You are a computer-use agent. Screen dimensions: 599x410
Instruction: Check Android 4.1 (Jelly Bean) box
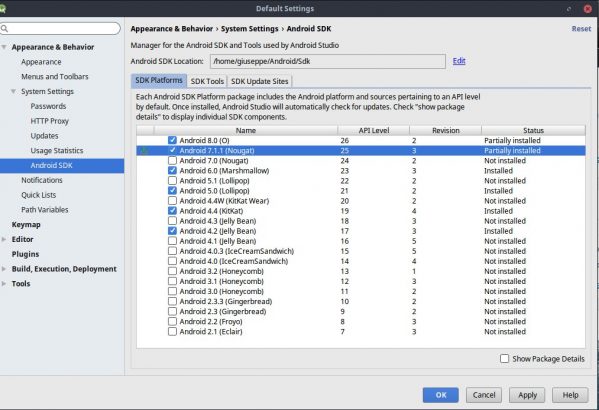tap(172, 241)
